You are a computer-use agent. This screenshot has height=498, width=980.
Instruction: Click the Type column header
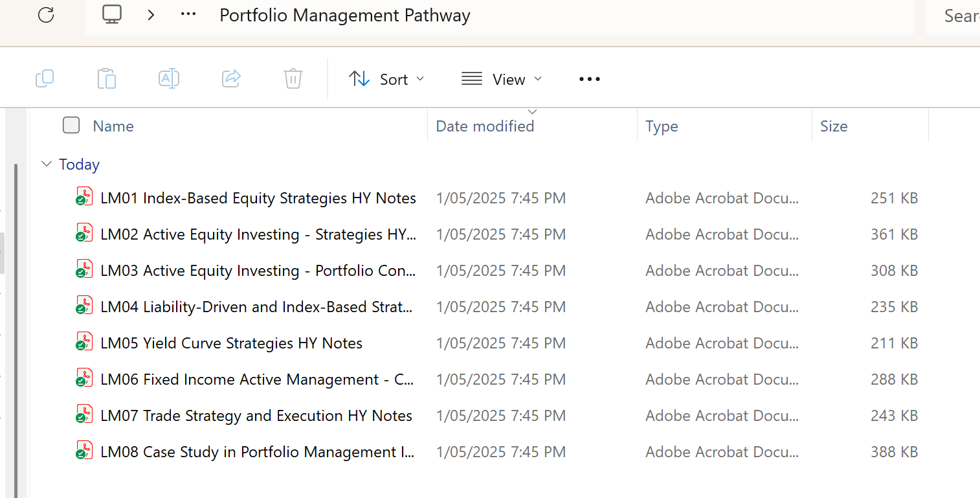(662, 126)
